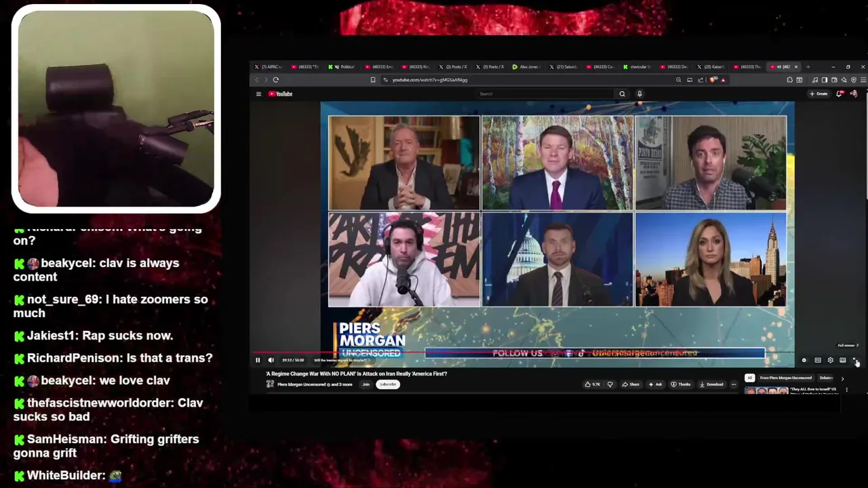Click the Join channel button

(x=366, y=384)
